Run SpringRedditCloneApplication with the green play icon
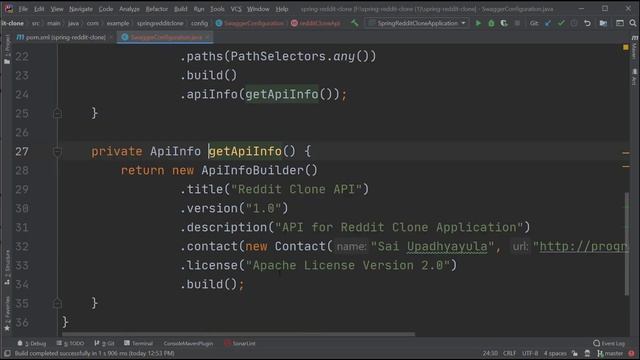This screenshot has height=360, width=640. click(478, 23)
